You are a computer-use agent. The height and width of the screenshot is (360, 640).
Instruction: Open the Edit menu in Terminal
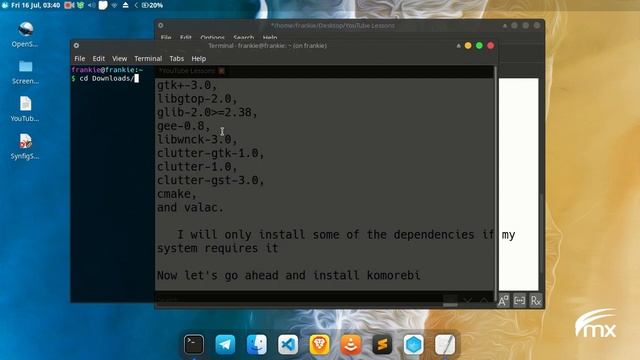point(98,59)
